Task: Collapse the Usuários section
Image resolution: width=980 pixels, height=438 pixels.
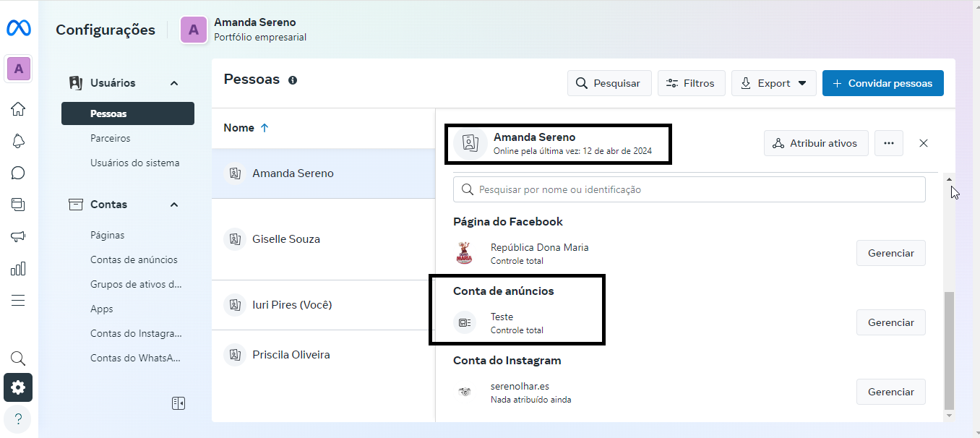Action: click(174, 83)
